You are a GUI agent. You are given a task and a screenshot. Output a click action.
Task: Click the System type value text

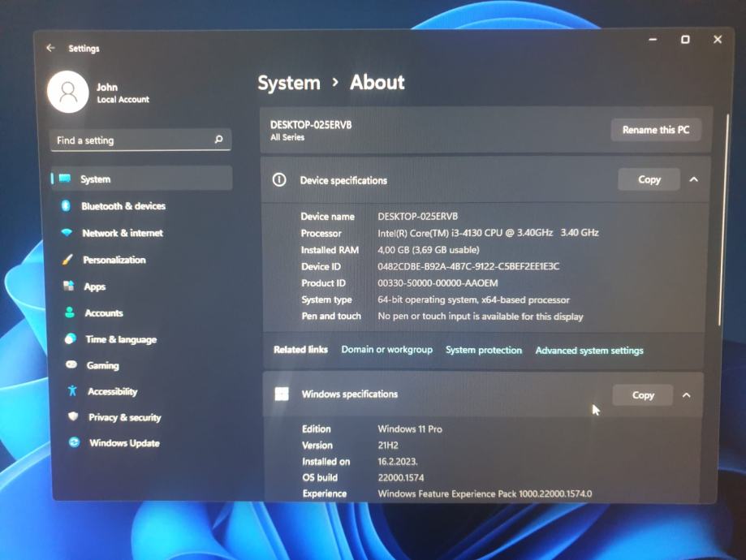pyautogui.click(x=473, y=299)
